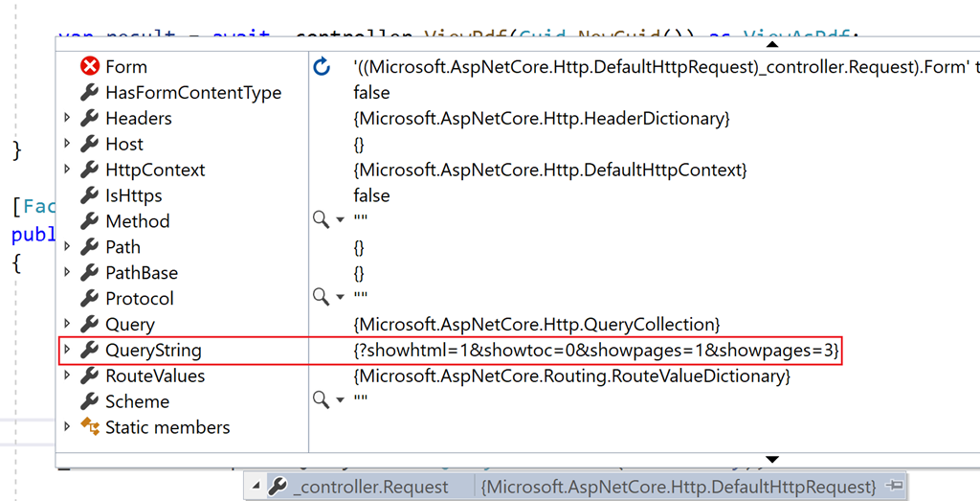This screenshot has width=980, height=501.
Task: Select the IsHttps property row
Action: (x=133, y=195)
